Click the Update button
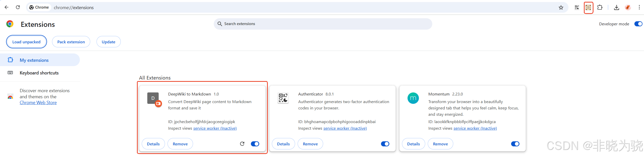 108,42
